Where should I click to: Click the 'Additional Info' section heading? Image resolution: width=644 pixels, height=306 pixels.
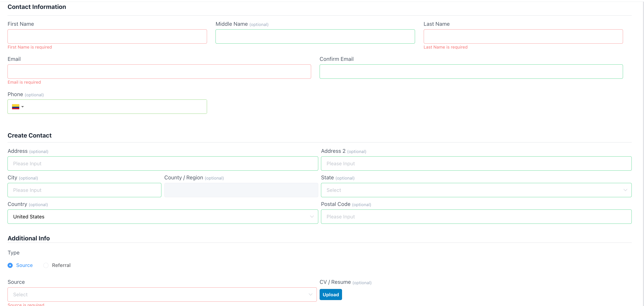click(29, 238)
